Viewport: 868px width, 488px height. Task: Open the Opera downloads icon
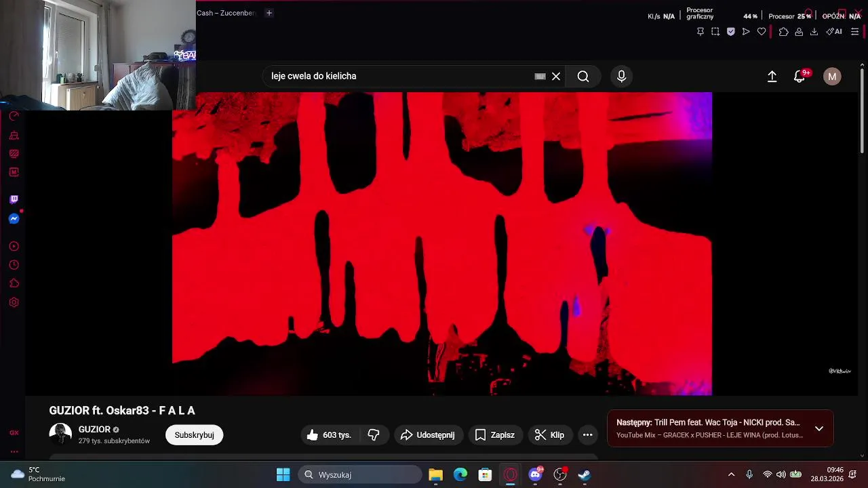point(814,32)
